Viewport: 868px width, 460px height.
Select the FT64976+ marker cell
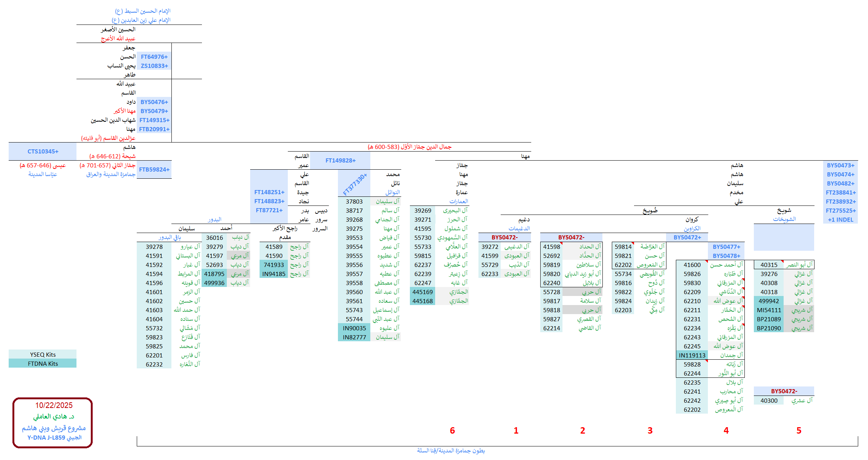point(154,57)
